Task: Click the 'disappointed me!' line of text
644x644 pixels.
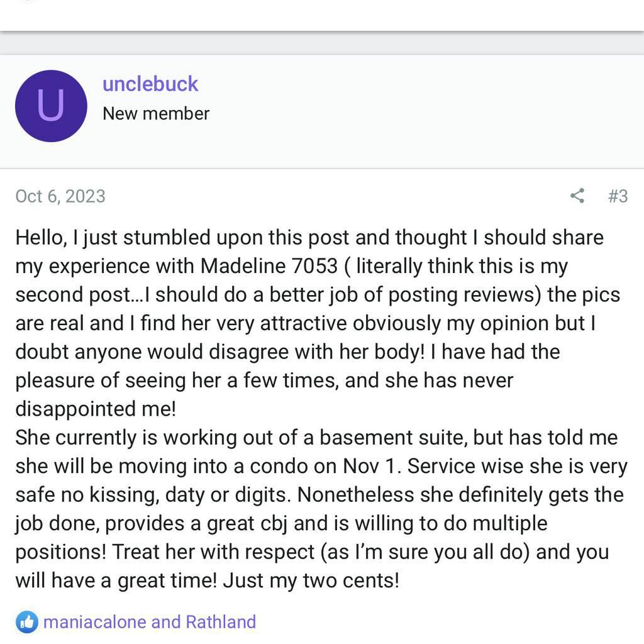Action: (x=96, y=409)
